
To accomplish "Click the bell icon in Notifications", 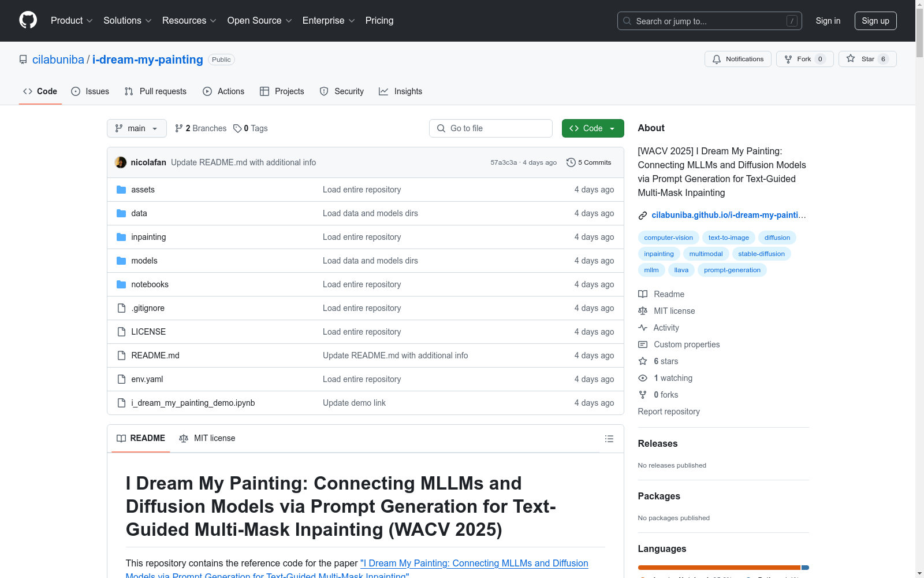I will (717, 59).
